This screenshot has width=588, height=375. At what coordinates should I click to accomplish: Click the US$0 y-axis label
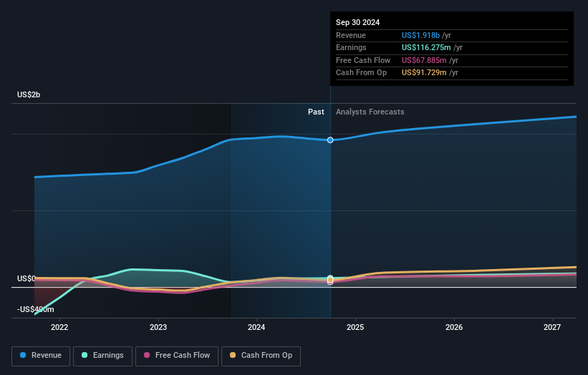click(26, 278)
